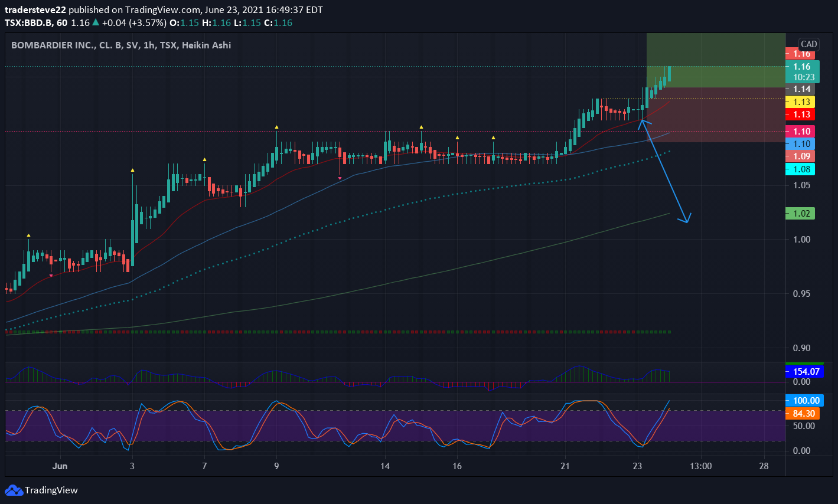This screenshot has width=838, height=504.
Task: Select the green long-position profit zone
Action: pos(716,60)
